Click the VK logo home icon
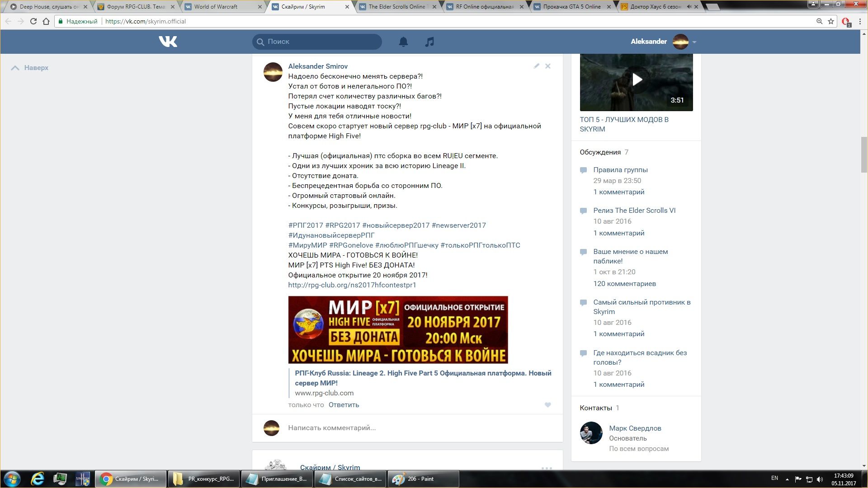 168,42
